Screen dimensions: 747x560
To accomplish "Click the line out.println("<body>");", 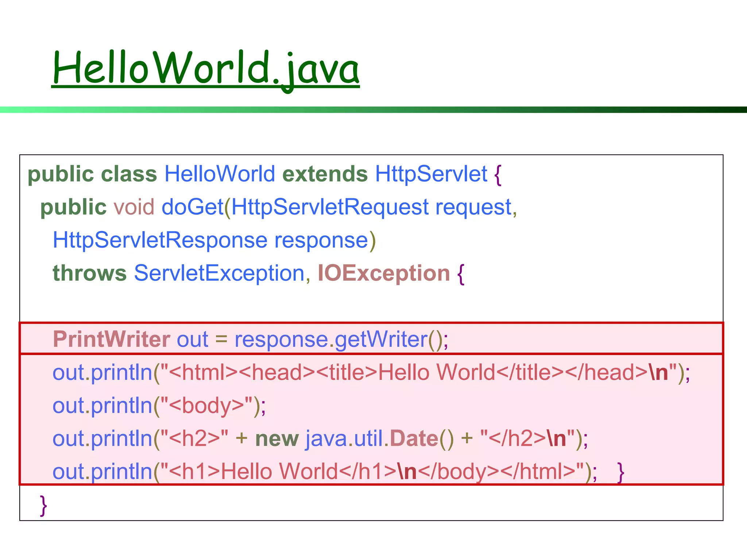I will coord(159,406).
